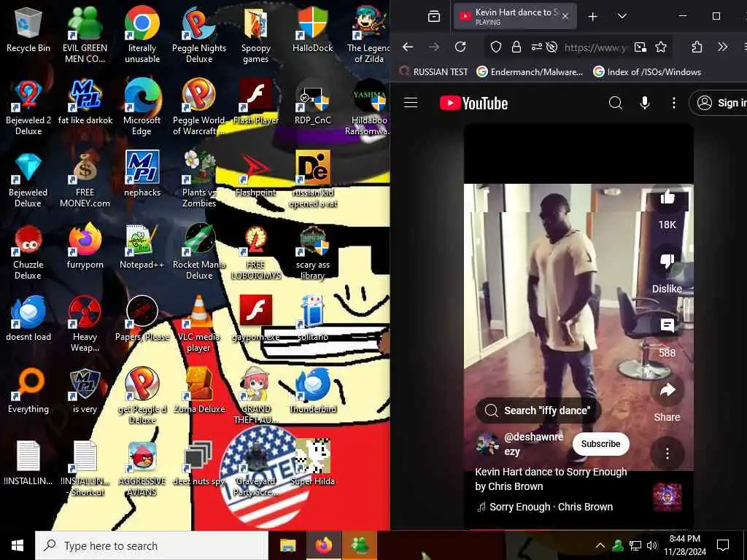747x560 pixels.
Task: Open the Recycle Bin desktop icon
Action: (x=28, y=31)
